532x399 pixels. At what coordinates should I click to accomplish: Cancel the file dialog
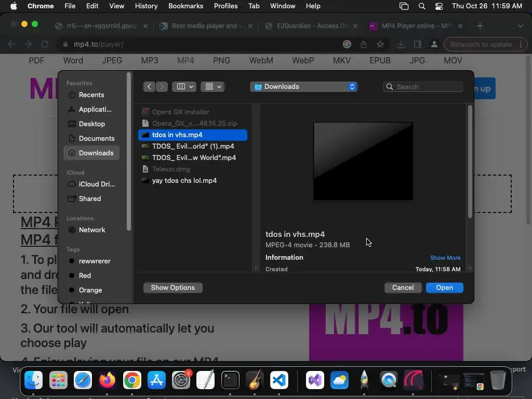pos(403,288)
